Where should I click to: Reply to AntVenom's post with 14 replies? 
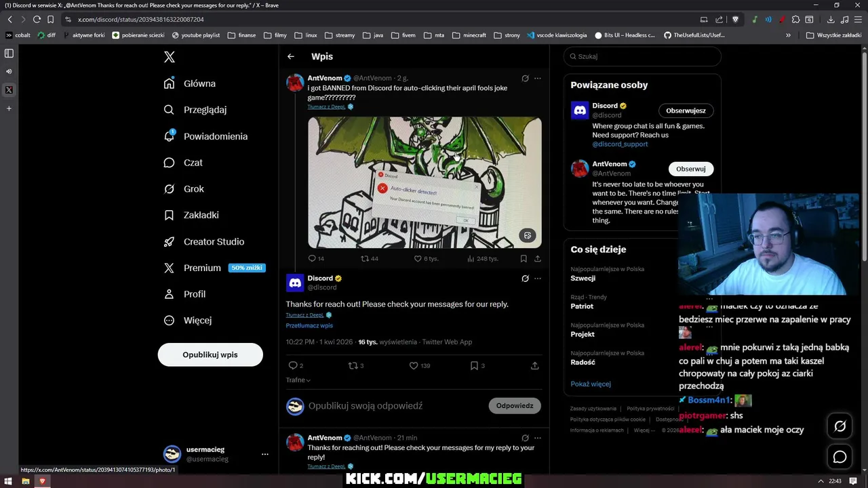pos(316,258)
